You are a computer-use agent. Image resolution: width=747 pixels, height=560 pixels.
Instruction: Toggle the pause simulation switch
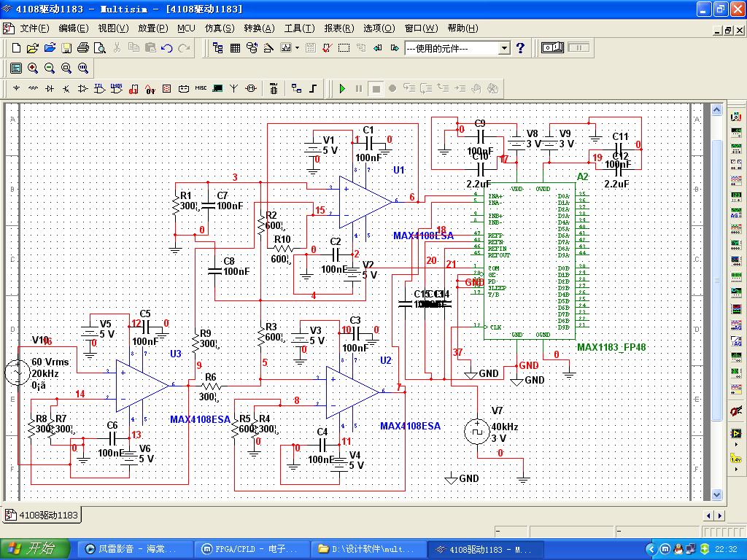point(578,47)
